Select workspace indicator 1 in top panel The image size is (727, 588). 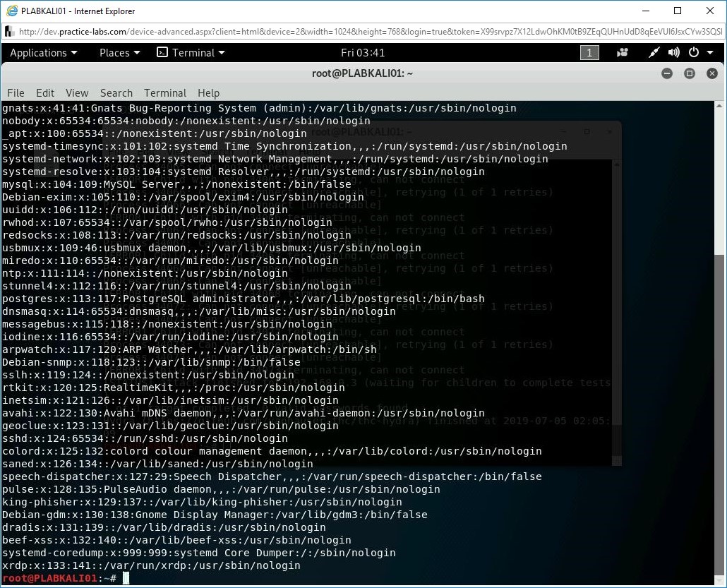point(589,52)
